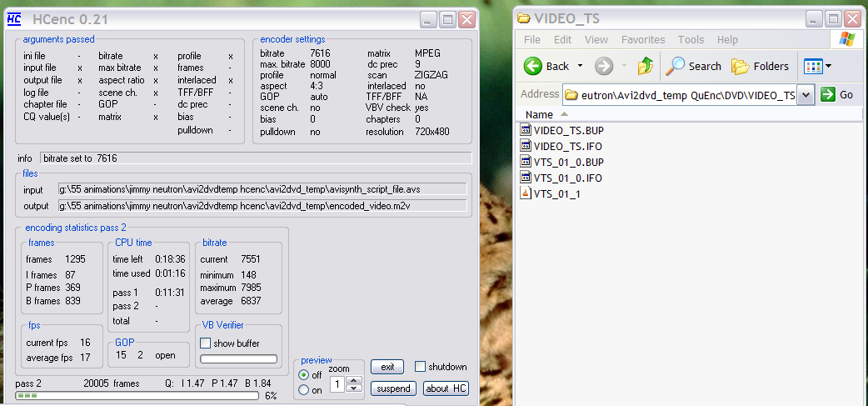Click the maximum bitrate value 7985

(251, 288)
